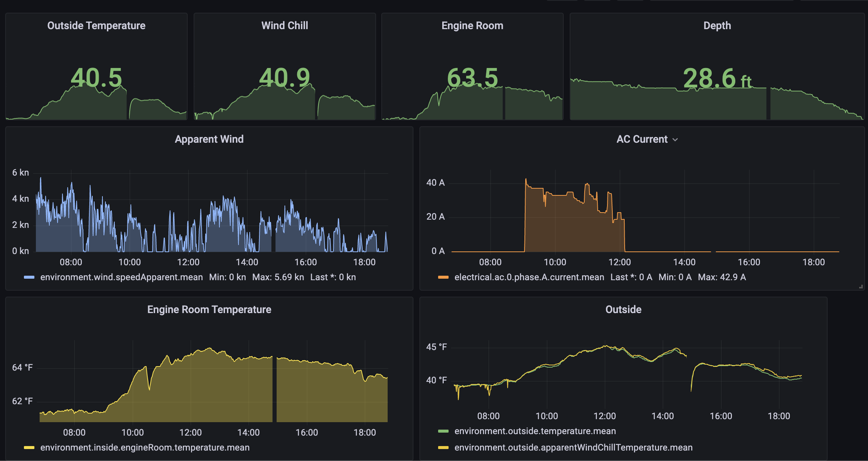Screen dimensions: 868x461
Task: Toggle environment.inside.engineRoom.temperature.mean legend entry
Action: point(145,448)
